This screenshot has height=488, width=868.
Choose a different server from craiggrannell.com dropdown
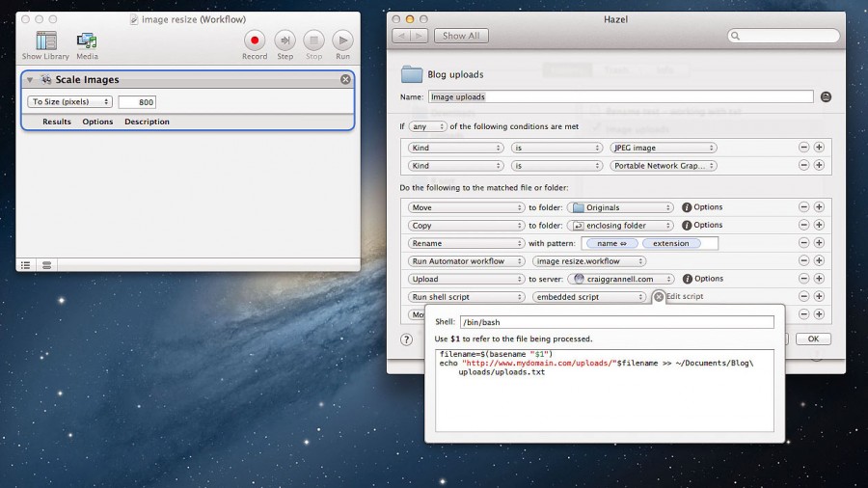tap(620, 279)
